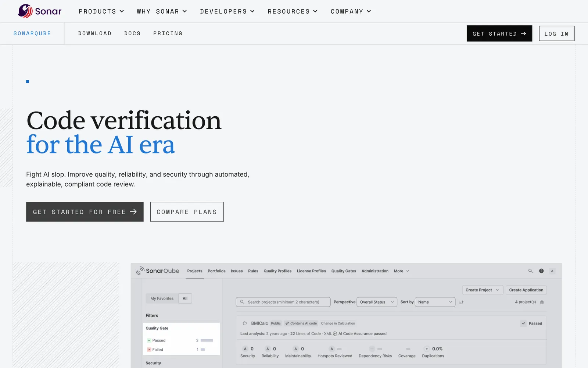Switch to the My Favorites toggle
Image resolution: width=588 pixels, height=368 pixels.
click(x=162, y=298)
